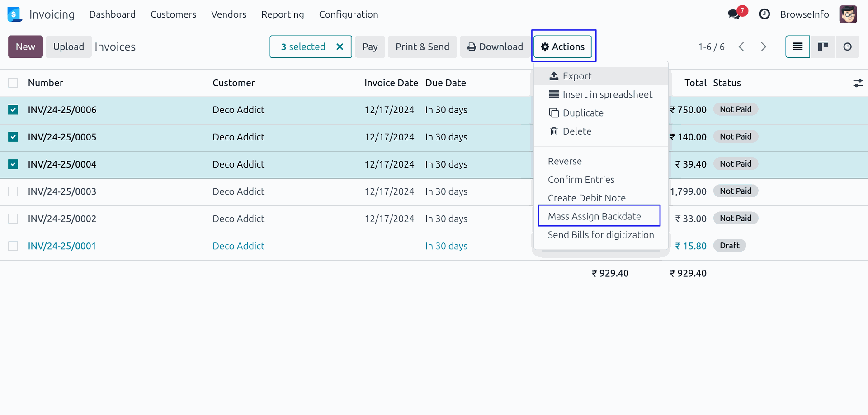Open the column settings adjust icon
Screen dimensions: 868x415
coord(858,83)
